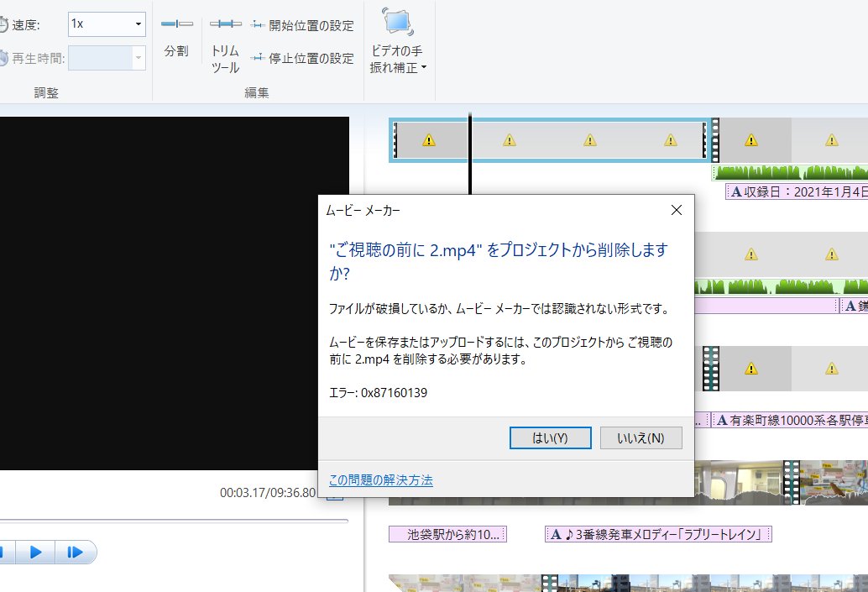Click the preview seek bar
The height and width of the screenshot is (592, 868).
(x=174, y=521)
